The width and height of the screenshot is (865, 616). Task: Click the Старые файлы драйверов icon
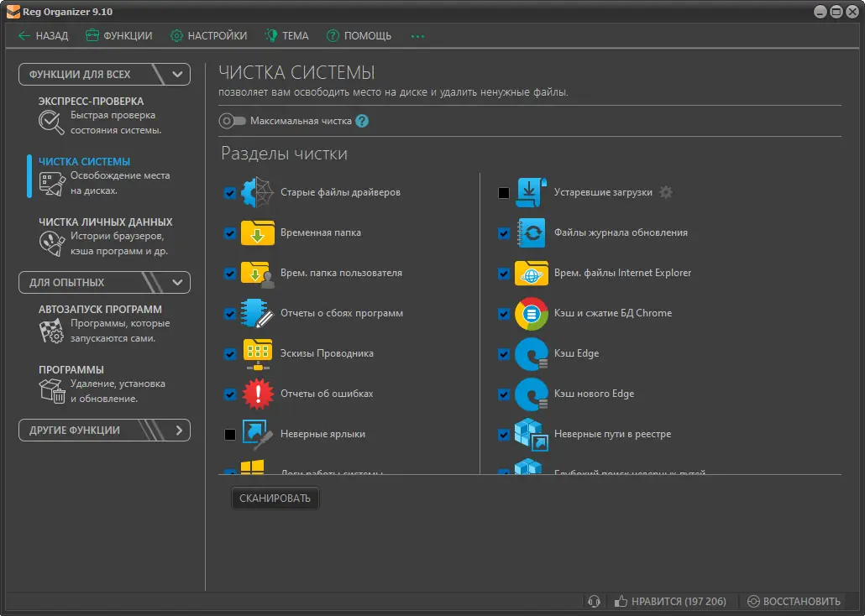coord(258,192)
